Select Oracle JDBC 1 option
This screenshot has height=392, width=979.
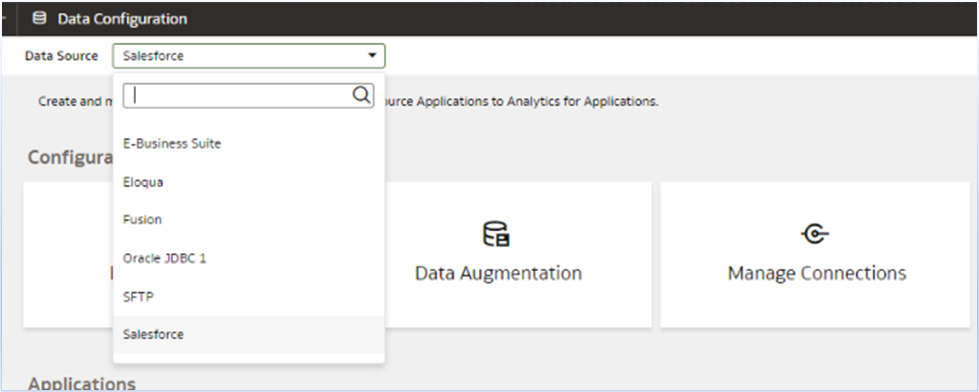click(x=248, y=258)
